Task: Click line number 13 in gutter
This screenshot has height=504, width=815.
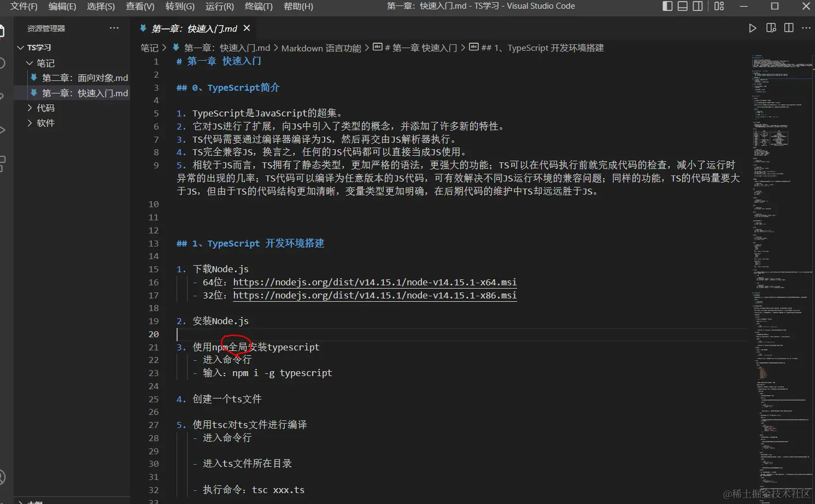Action: click(x=154, y=243)
